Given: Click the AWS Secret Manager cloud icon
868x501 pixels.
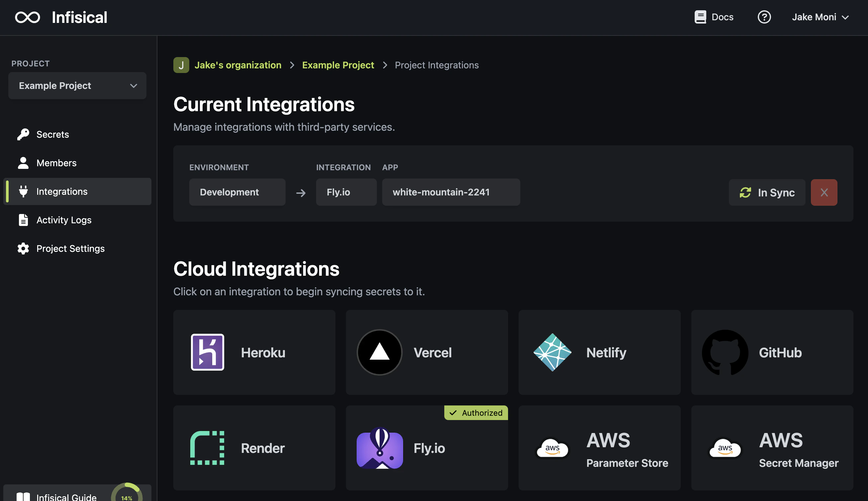Looking at the screenshot, I should click(725, 448).
